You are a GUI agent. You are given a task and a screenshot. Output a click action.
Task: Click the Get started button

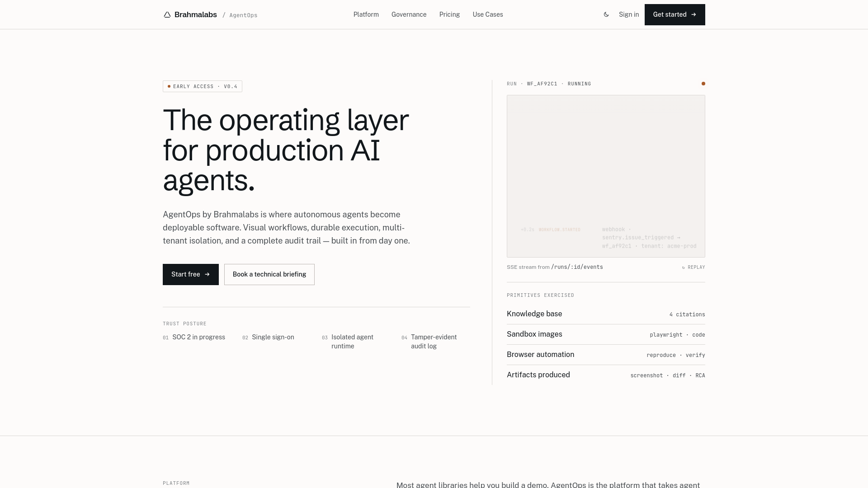[675, 14]
